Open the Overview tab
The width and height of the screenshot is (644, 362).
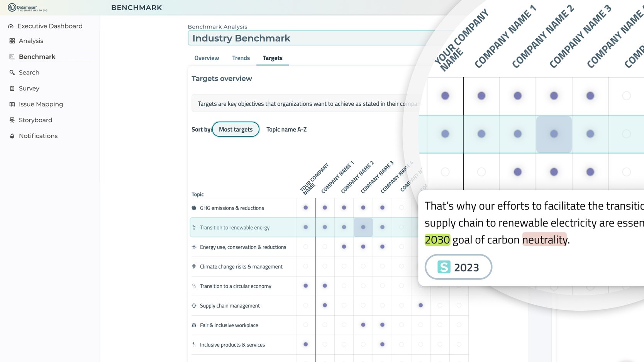point(206,58)
